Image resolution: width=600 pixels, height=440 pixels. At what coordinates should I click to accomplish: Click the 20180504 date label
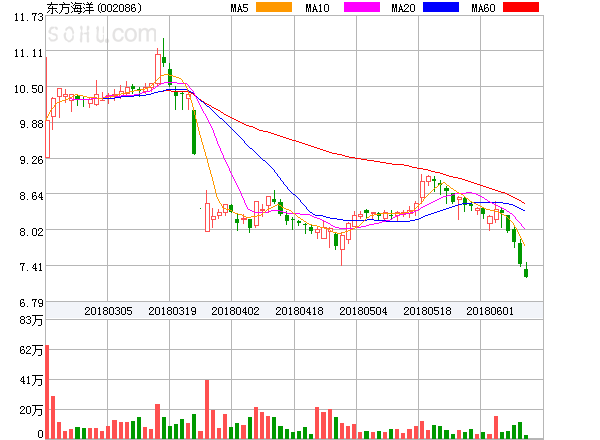363,311
